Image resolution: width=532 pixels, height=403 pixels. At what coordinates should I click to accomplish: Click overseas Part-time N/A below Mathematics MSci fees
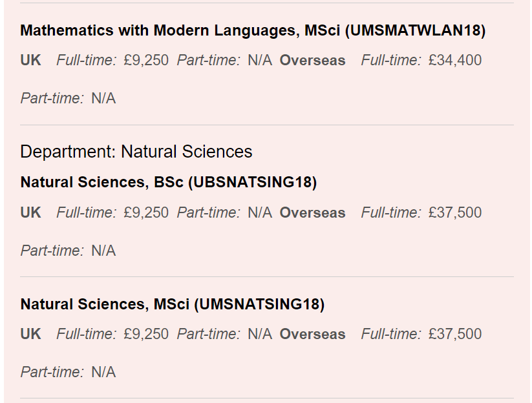click(103, 98)
